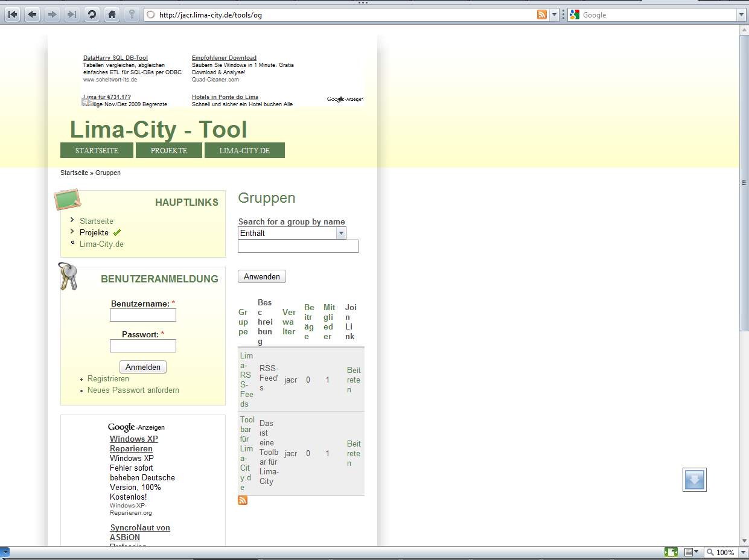Click the Benutzername input field
The image size is (749, 560).
coord(143,315)
